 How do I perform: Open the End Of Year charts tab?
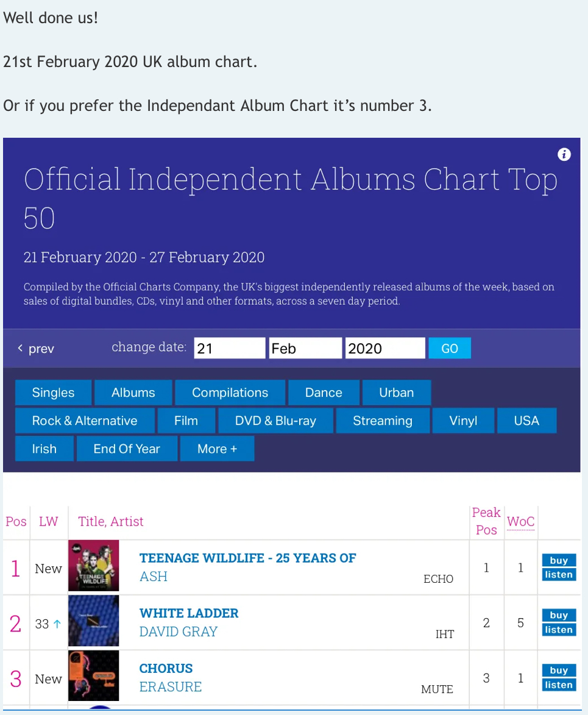pos(127,449)
